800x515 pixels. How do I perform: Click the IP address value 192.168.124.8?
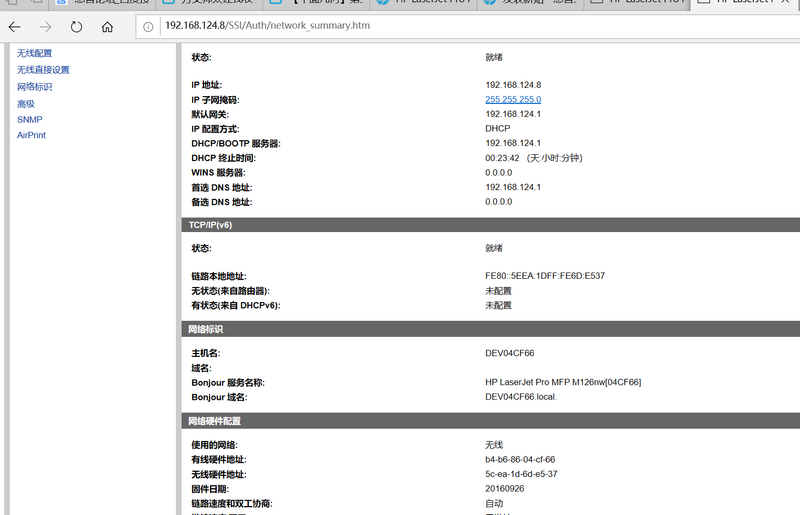(513, 85)
